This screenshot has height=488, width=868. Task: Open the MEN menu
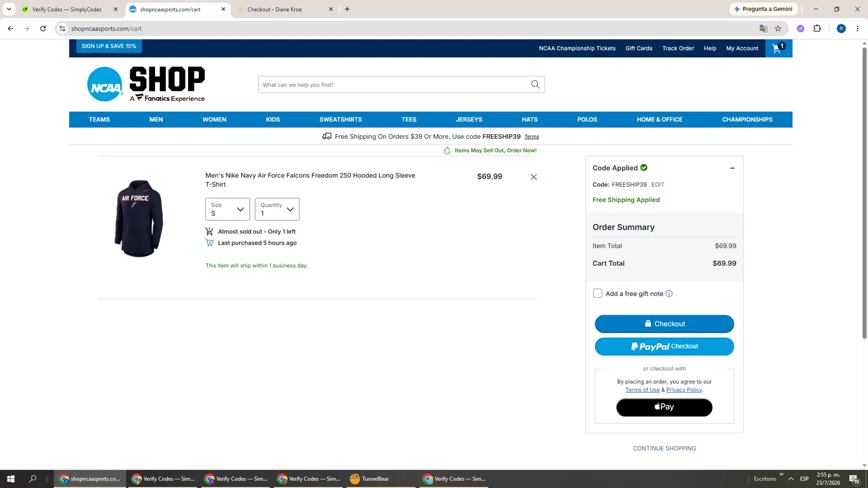coord(156,120)
